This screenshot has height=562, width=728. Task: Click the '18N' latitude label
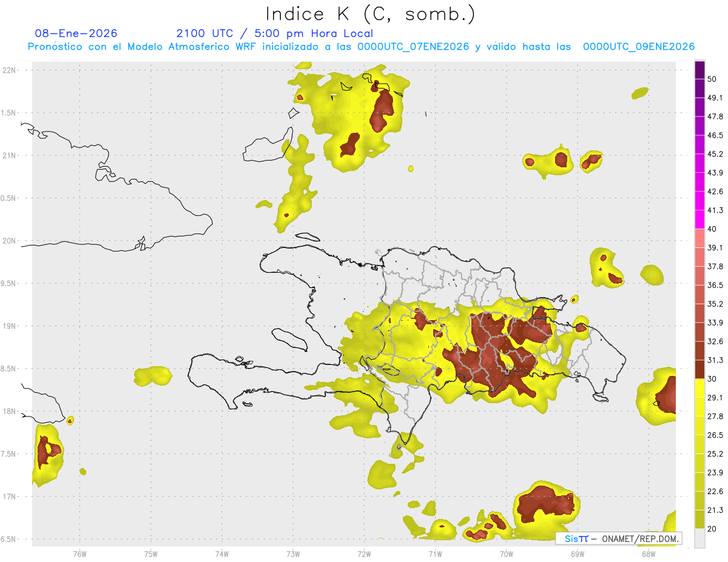click(10, 411)
